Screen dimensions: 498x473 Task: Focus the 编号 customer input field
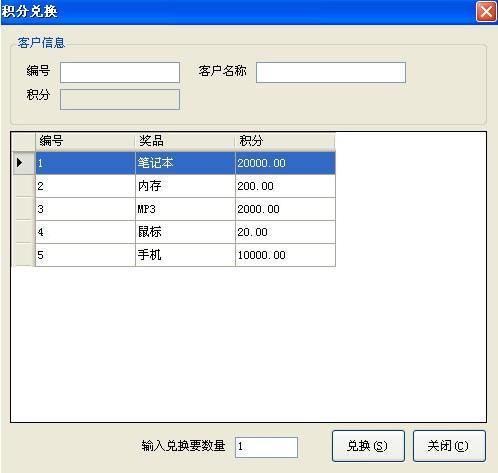click(x=120, y=72)
